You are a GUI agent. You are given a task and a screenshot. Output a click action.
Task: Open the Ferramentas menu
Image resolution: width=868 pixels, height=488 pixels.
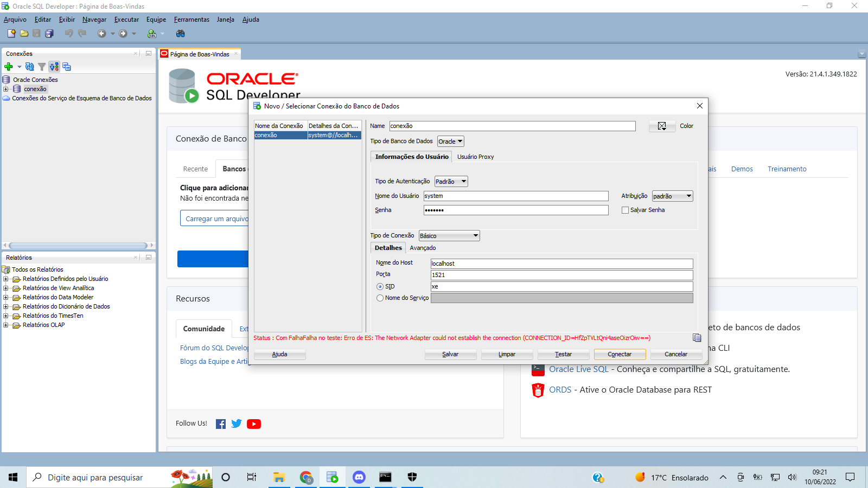[192, 20]
